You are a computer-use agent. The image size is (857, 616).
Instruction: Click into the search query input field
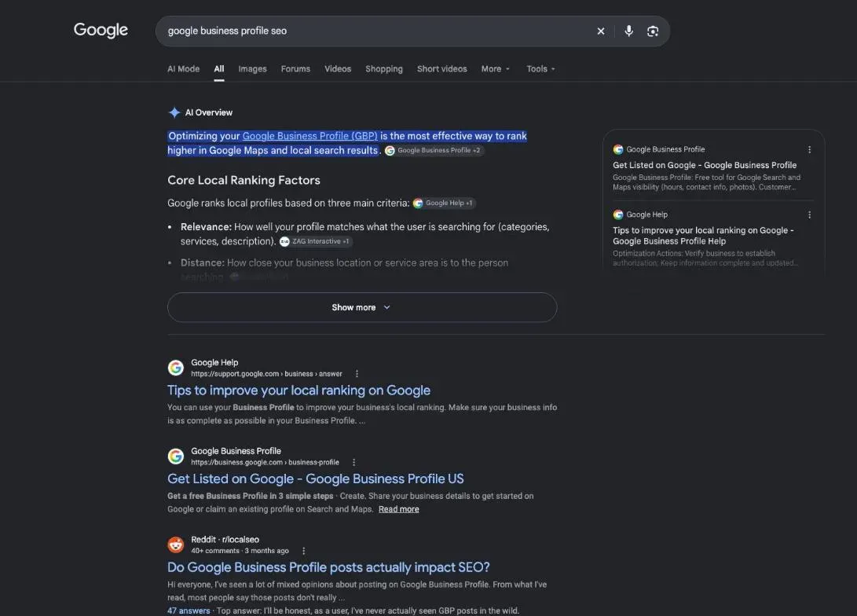377,31
